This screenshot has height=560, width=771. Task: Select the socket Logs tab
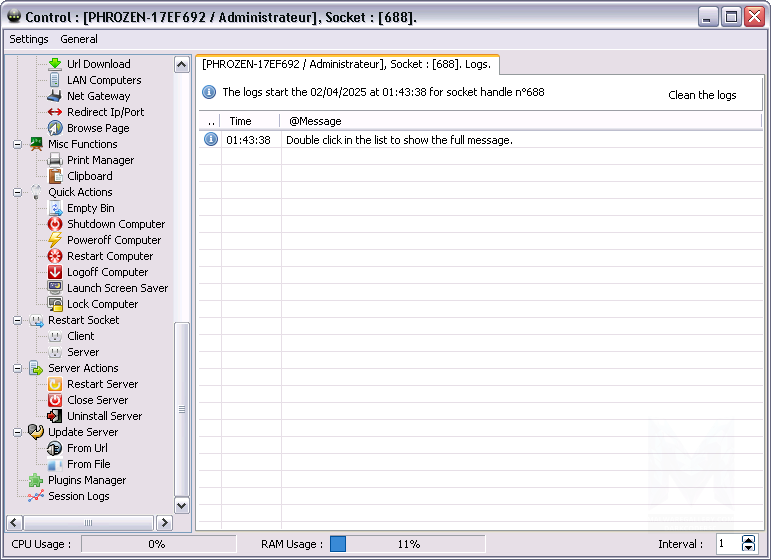346,64
